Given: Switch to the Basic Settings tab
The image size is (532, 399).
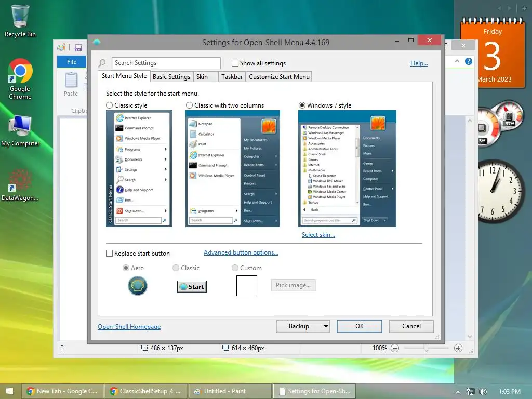Looking at the screenshot, I should [171, 77].
